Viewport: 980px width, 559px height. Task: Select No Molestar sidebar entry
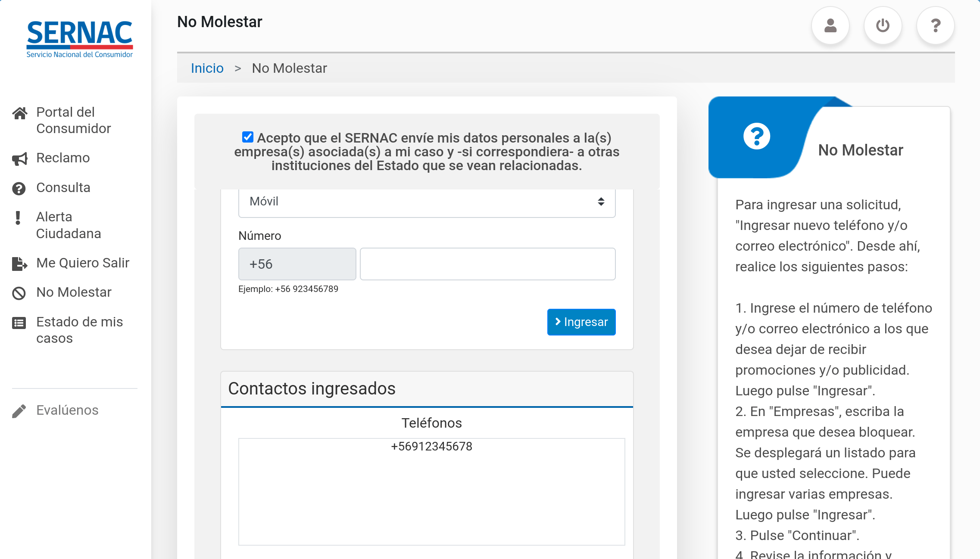pyautogui.click(x=74, y=292)
